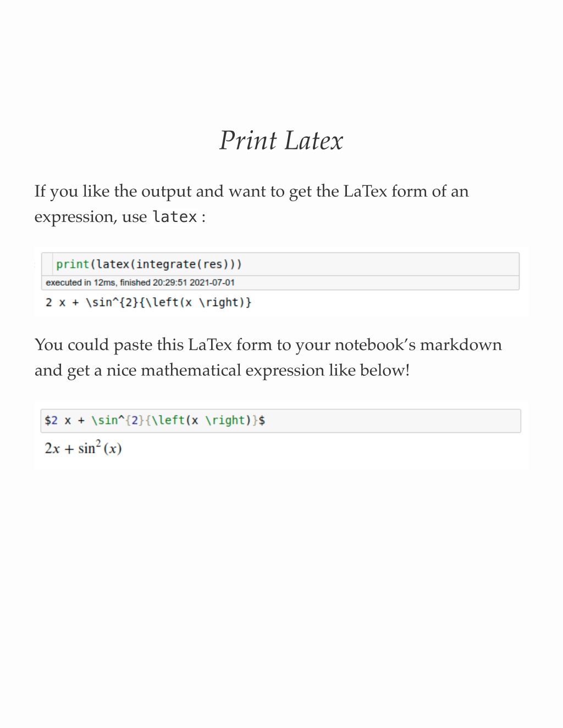
Task: Click "\sin" in the markdown cell
Action: 104,420
